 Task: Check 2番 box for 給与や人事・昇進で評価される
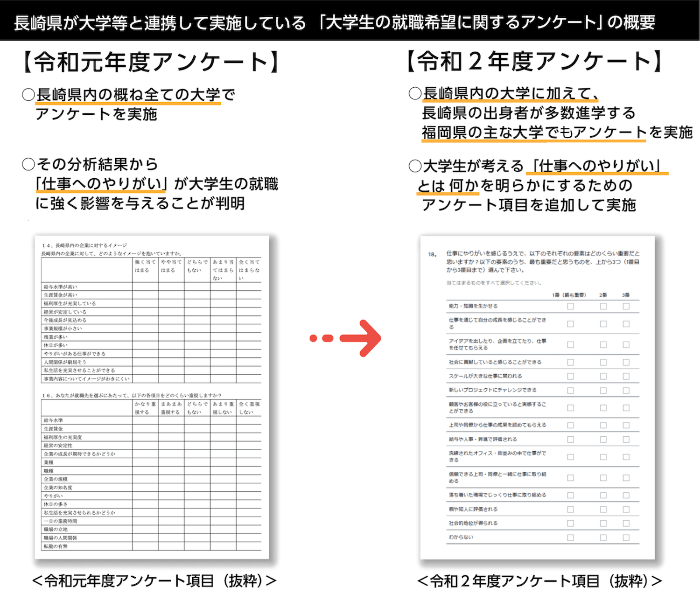(x=603, y=440)
